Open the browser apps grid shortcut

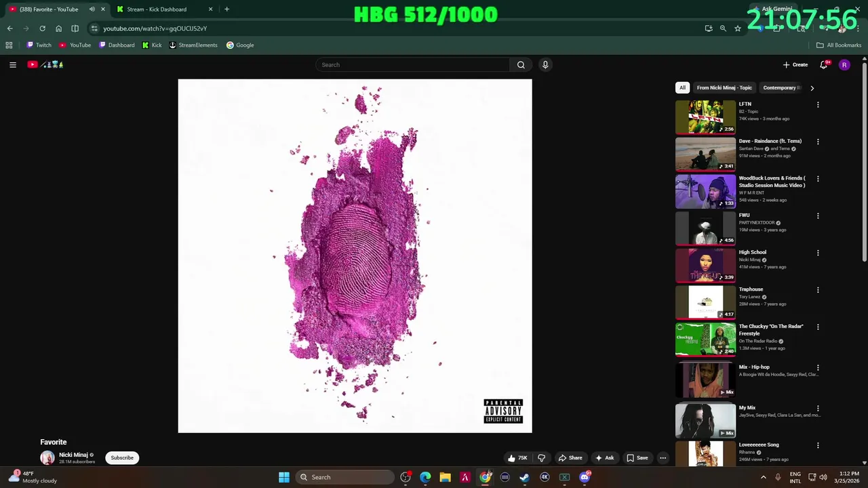click(x=9, y=45)
